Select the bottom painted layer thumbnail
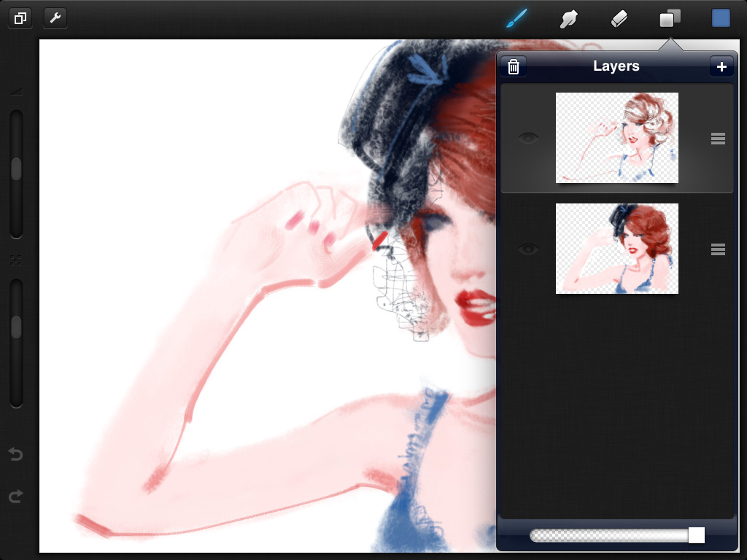The width and height of the screenshot is (747, 560). [617, 249]
